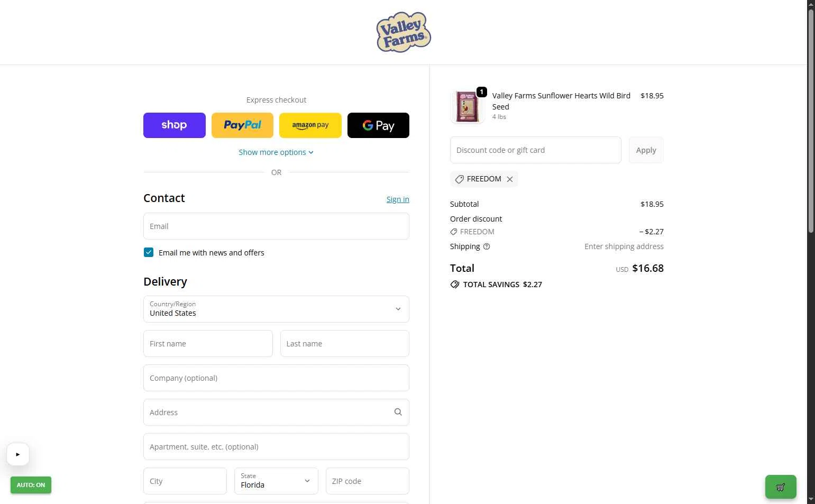Select Amazon Pay express checkout

click(310, 125)
